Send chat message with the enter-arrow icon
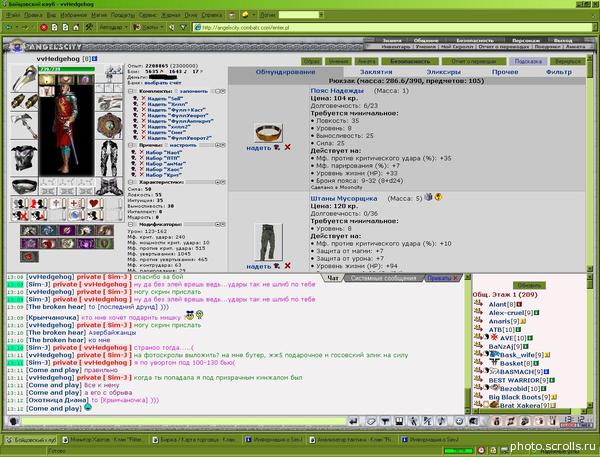Image resolution: width=600 pixels, height=457 pixels. click(354, 421)
